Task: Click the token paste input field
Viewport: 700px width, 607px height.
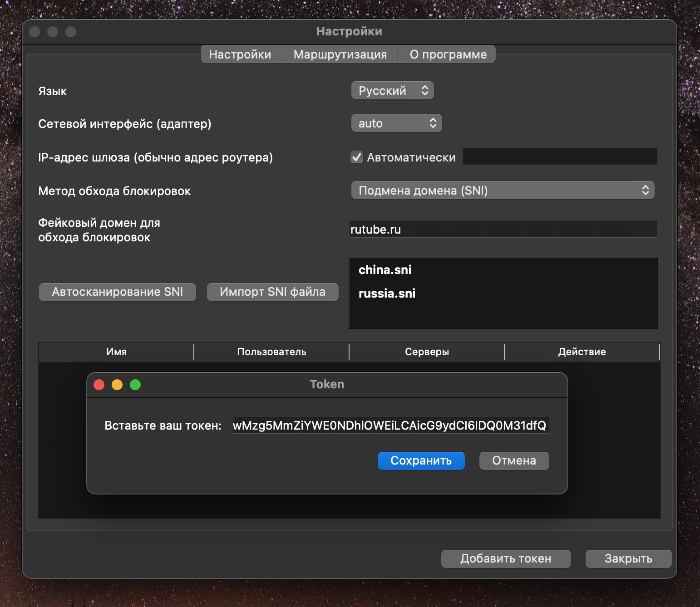Action: (x=391, y=425)
